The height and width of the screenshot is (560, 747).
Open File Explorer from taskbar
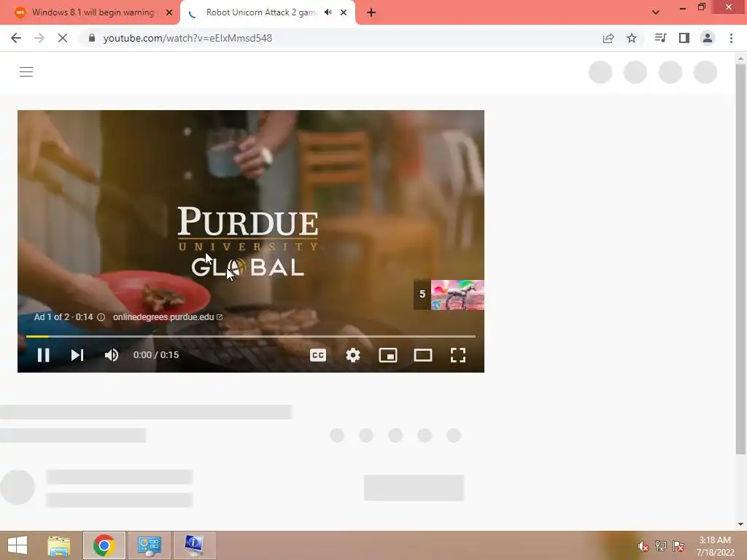pyautogui.click(x=59, y=545)
